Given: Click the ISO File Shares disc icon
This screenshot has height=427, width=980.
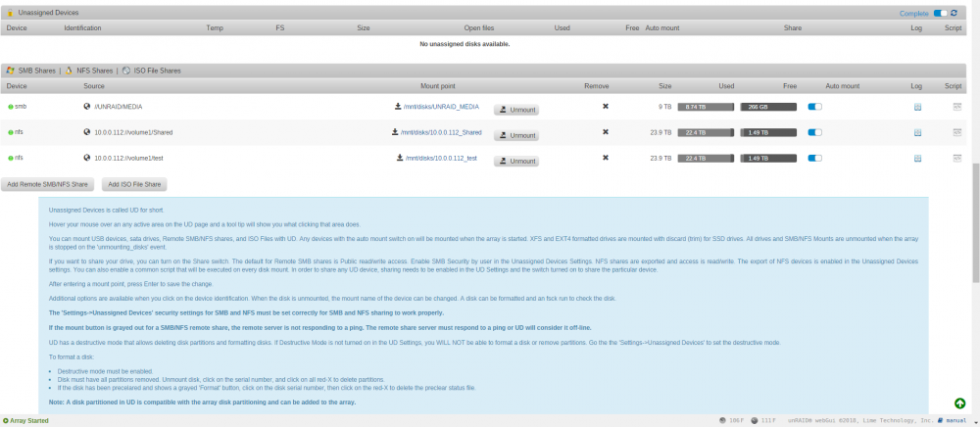Looking at the screenshot, I should coord(126,71).
